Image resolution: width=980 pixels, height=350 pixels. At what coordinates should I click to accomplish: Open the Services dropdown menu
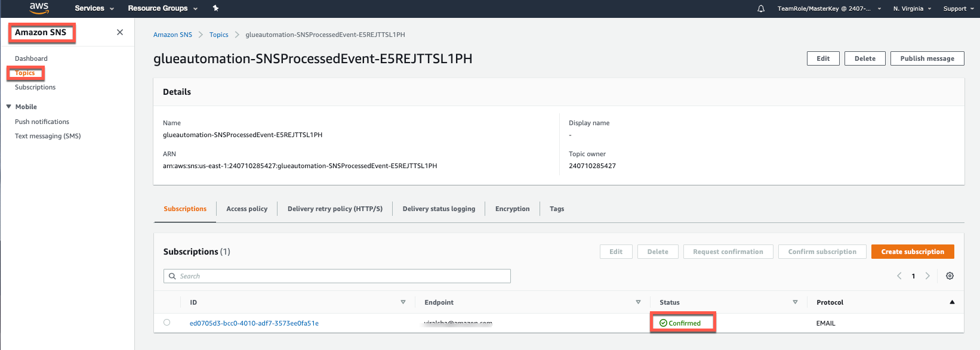click(94, 8)
